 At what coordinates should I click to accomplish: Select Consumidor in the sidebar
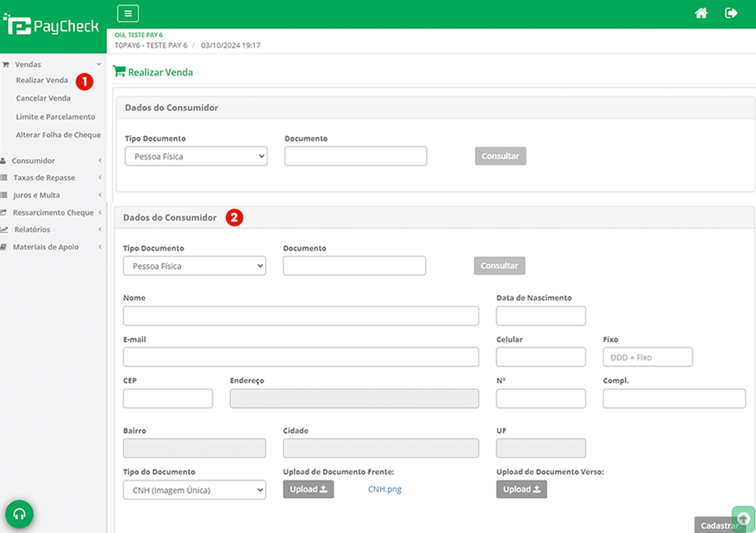(33, 160)
